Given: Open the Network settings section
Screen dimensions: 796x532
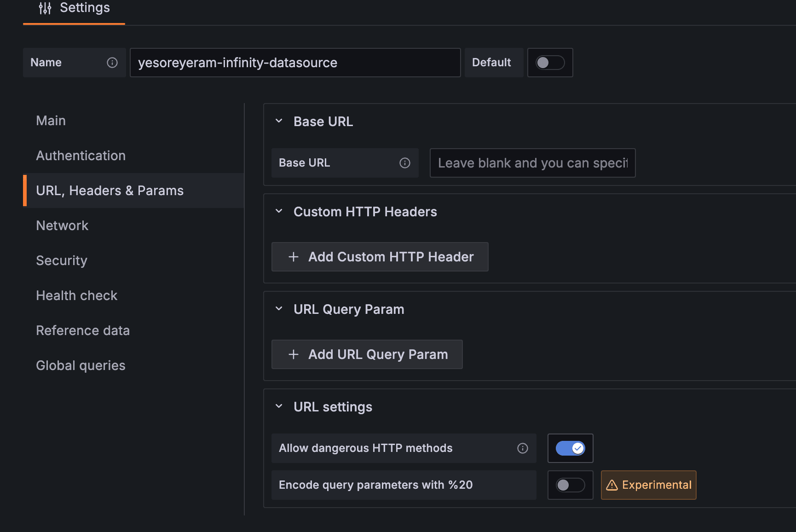Looking at the screenshot, I should [x=62, y=226].
